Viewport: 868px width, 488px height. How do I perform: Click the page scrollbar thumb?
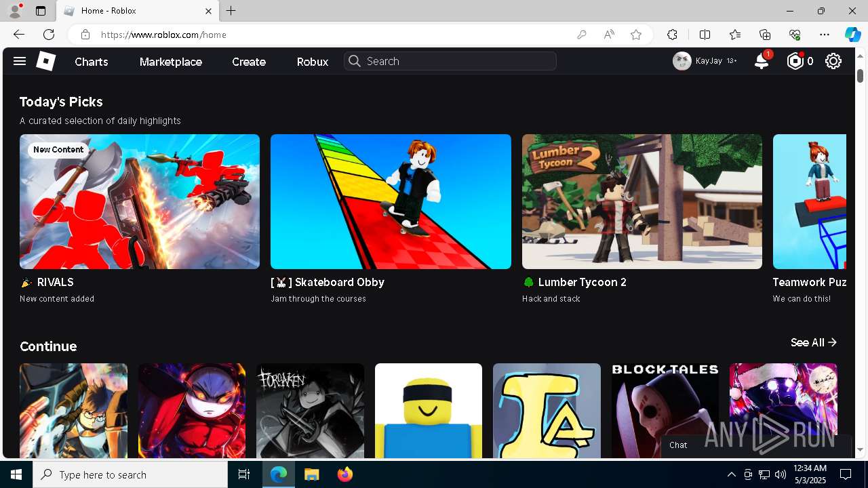tap(860, 75)
